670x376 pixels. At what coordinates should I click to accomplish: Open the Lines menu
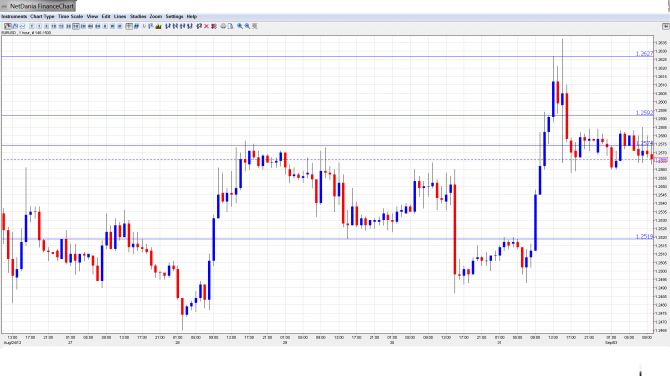120,17
